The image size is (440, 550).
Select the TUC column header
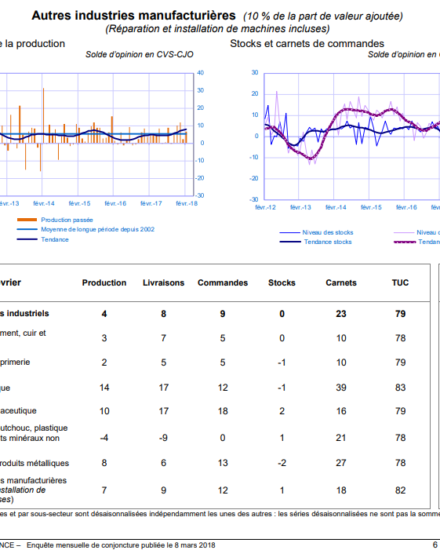point(400,283)
